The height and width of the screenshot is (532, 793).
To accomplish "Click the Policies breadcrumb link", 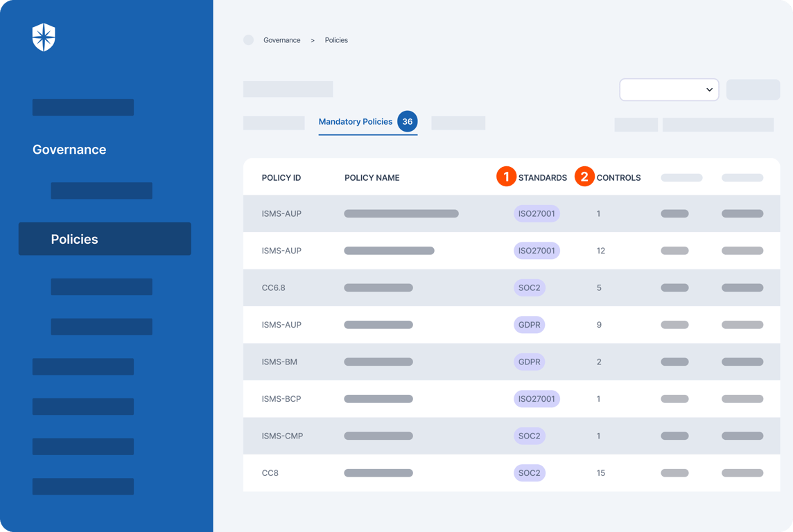I will point(336,40).
